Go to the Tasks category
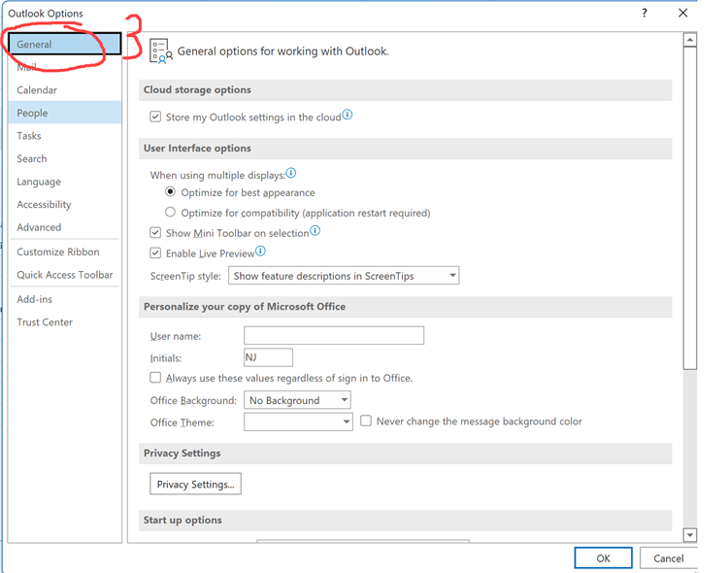This screenshot has width=728, height=573. 65,136
